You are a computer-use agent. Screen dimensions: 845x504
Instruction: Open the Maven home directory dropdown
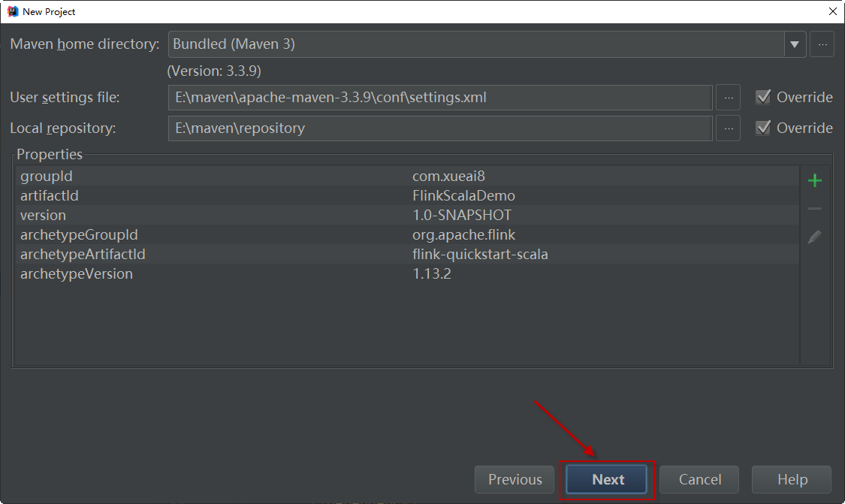tap(794, 44)
